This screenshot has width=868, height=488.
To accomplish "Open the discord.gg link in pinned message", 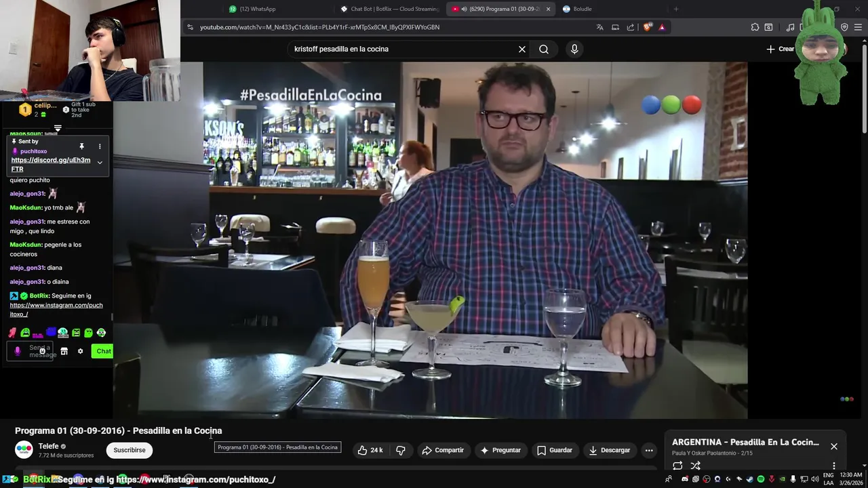I will pos(51,165).
